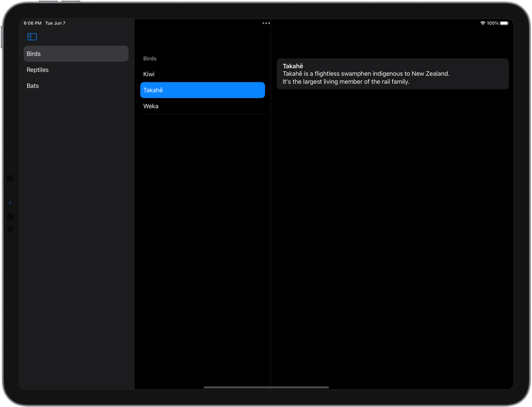Tap the Tue Jun 7 date label

[55, 23]
